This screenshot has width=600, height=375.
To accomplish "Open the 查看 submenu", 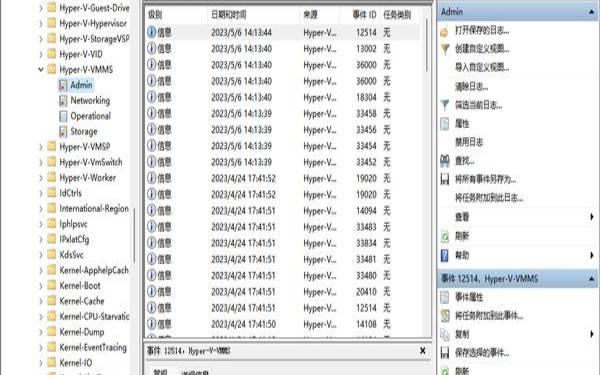I will (518, 217).
